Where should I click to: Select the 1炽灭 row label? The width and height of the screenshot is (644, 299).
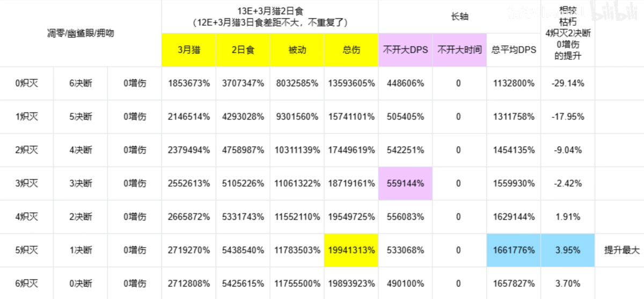tap(27, 117)
